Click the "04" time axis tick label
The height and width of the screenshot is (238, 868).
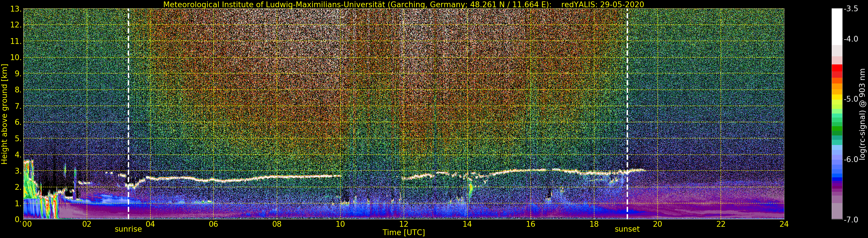coord(150,224)
